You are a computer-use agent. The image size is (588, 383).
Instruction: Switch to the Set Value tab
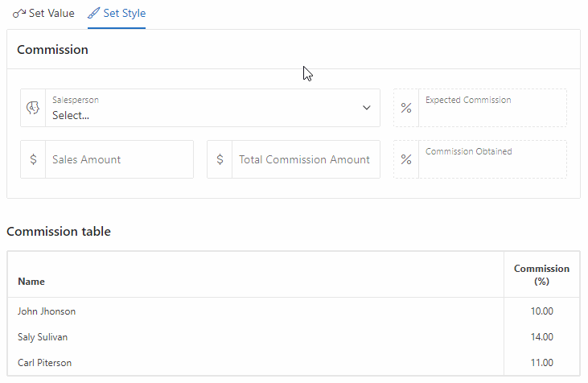pyautogui.click(x=43, y=14)
